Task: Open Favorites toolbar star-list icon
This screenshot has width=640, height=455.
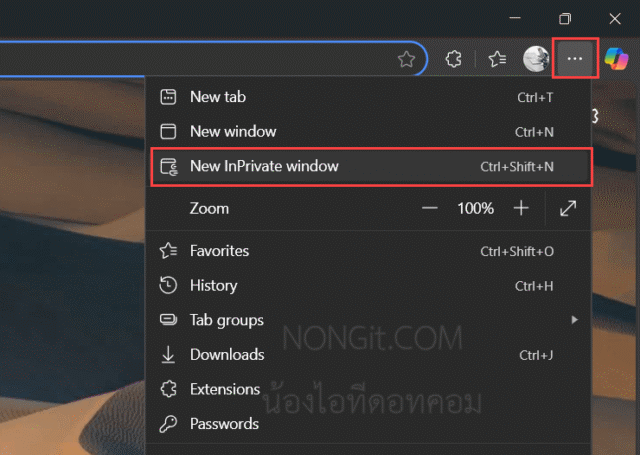Action: 497,59
